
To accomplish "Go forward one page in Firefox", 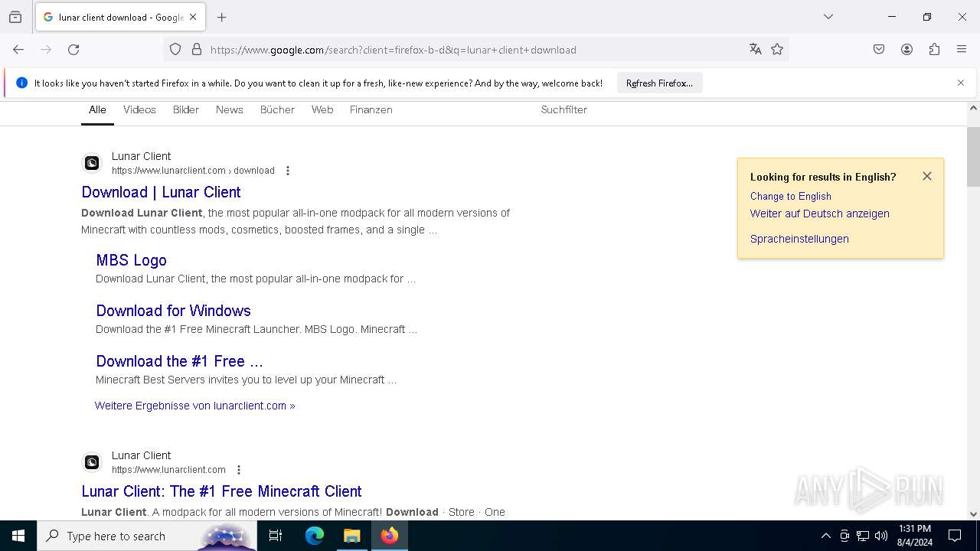I will click(x=46, y=50).
